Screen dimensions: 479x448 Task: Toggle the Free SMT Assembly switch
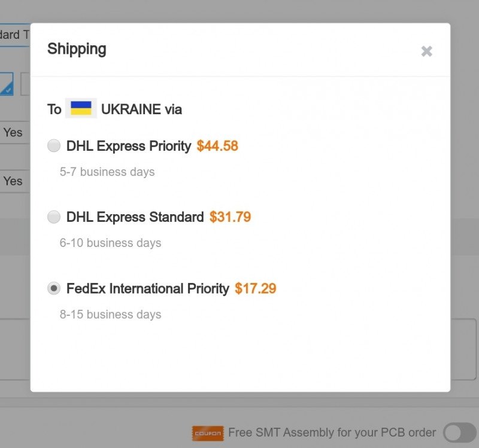[459, 432]
